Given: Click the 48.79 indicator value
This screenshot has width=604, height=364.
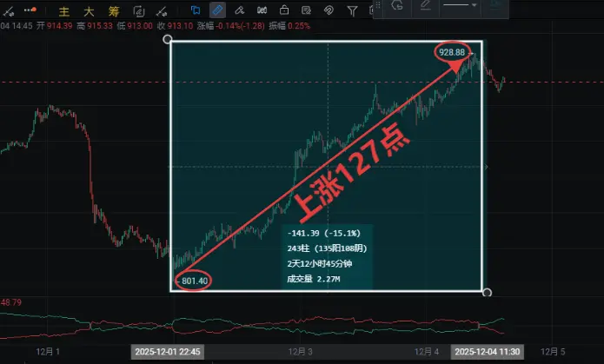Looking at the screenshot, I should click(x=10, y=302).
